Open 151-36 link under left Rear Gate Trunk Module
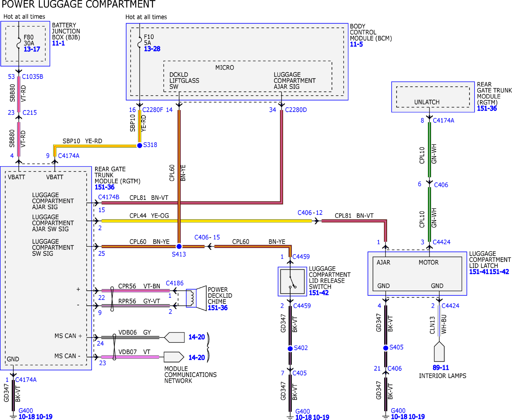 point(105,187)
